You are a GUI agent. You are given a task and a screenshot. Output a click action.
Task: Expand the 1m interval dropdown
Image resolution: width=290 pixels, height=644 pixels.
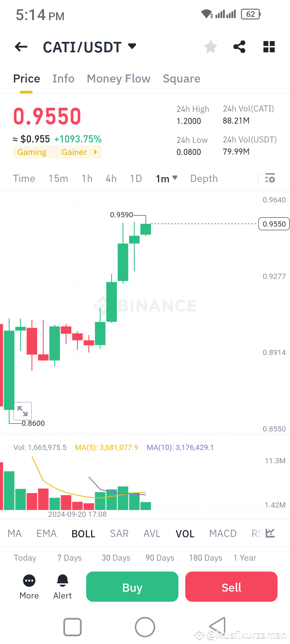point(166,178)
